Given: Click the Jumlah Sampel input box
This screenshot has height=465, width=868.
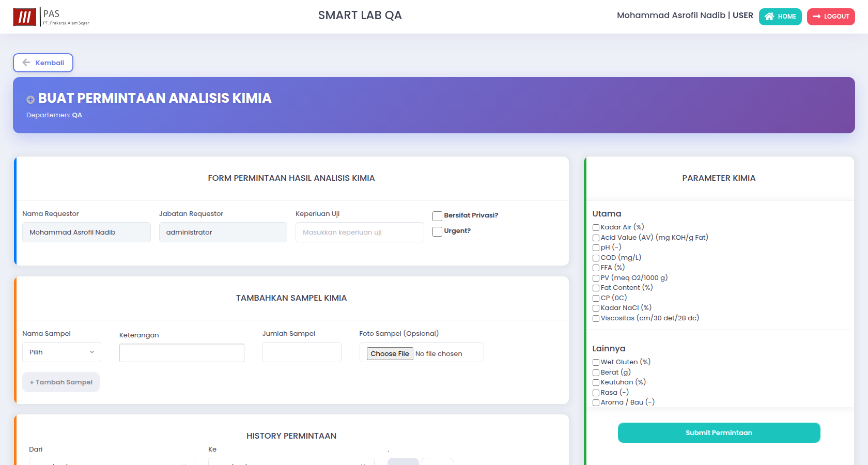Looking at the screenshot, I should (x=302, y=352).
